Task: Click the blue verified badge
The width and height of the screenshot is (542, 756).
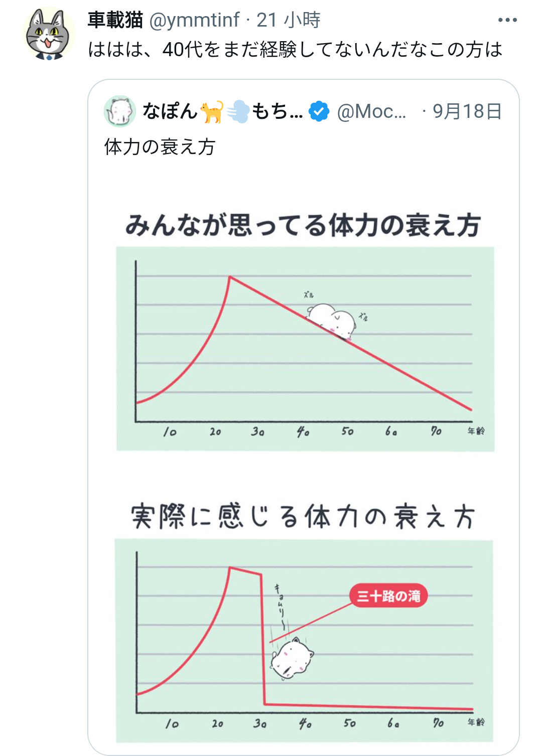Action: pos(319,111)
